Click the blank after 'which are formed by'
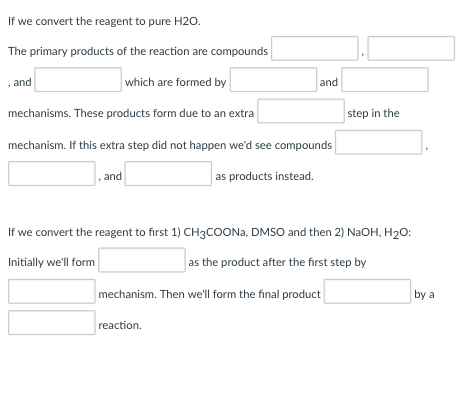The width and height of the screenshot is (465, 395). pyautogui.click(x=273, y=80)
